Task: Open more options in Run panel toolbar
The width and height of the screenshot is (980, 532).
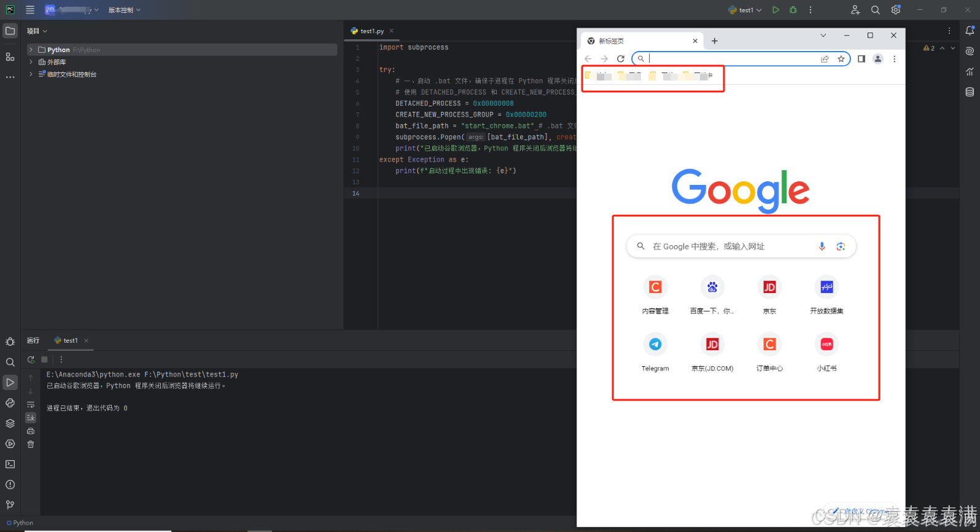Action: (61, 359)
